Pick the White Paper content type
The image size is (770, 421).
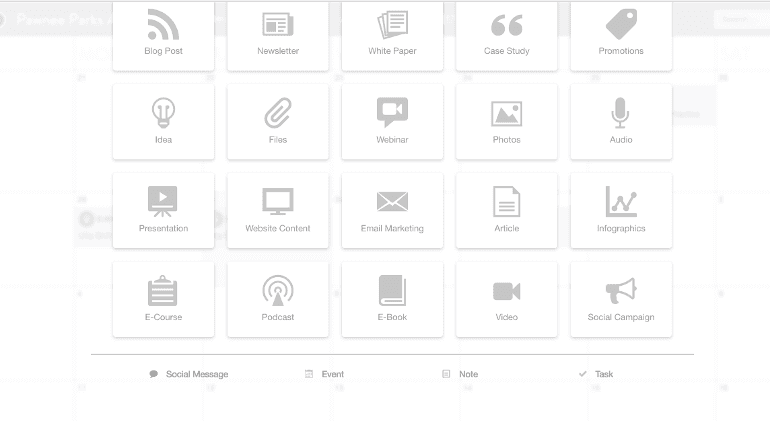392,34
